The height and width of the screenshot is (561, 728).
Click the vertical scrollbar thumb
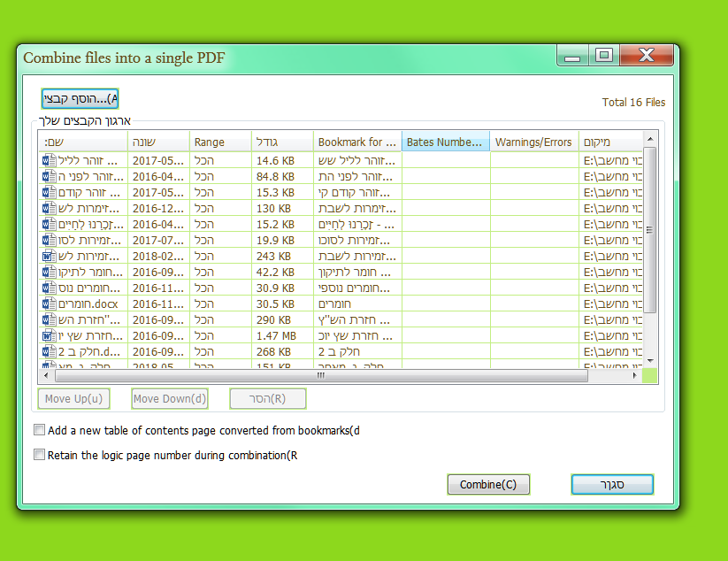[650, 230]
